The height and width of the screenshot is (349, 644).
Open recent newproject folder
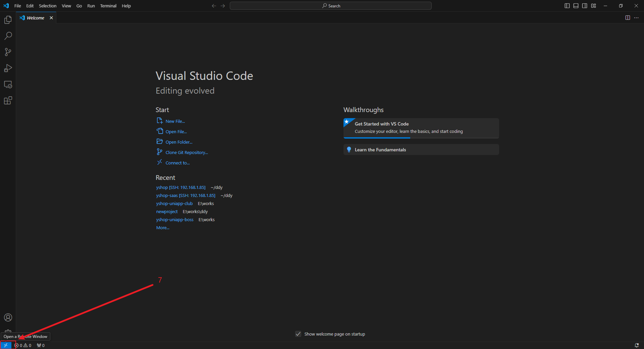[x=167, y=212]
